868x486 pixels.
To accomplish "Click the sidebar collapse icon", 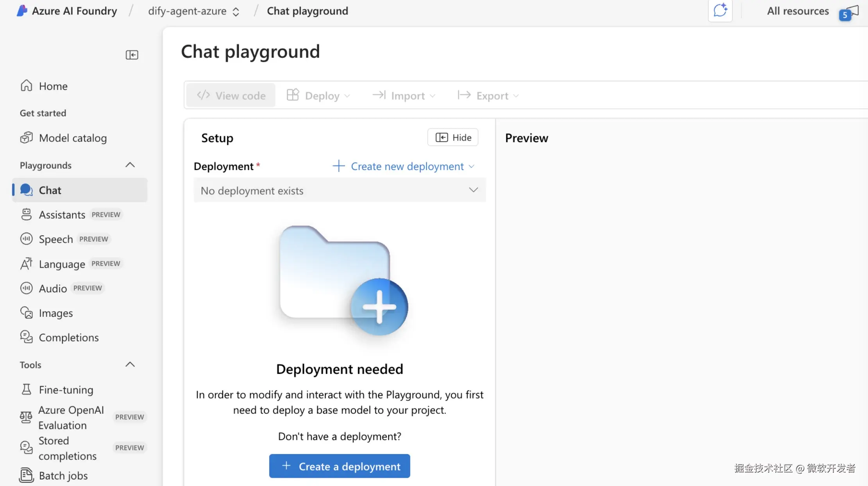I will [x=132, y=55].
